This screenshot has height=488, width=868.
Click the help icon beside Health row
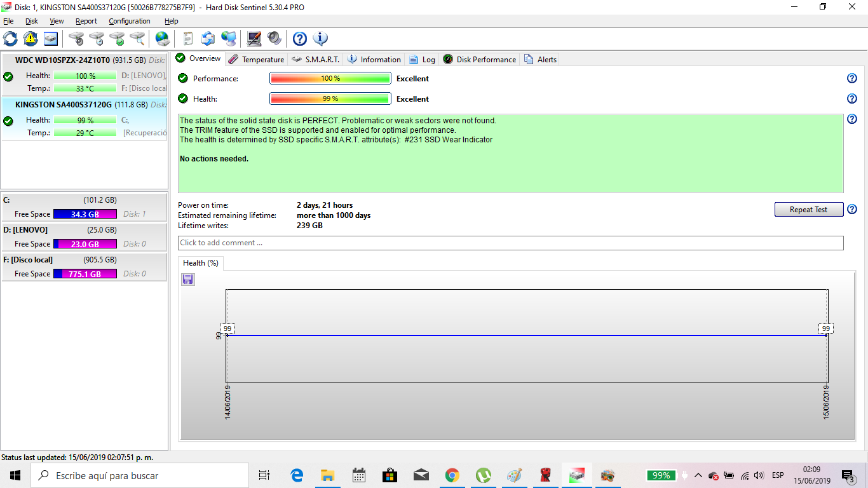pos(852,99)
